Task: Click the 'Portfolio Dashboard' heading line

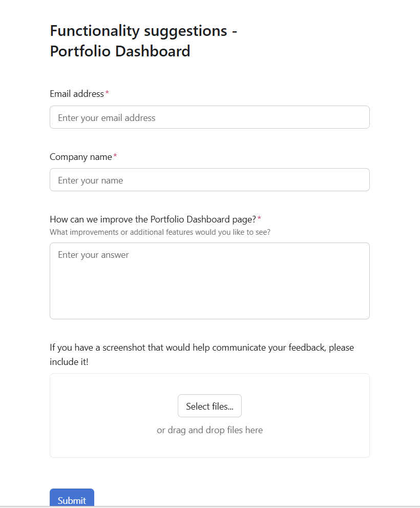Action: [120, 51]
